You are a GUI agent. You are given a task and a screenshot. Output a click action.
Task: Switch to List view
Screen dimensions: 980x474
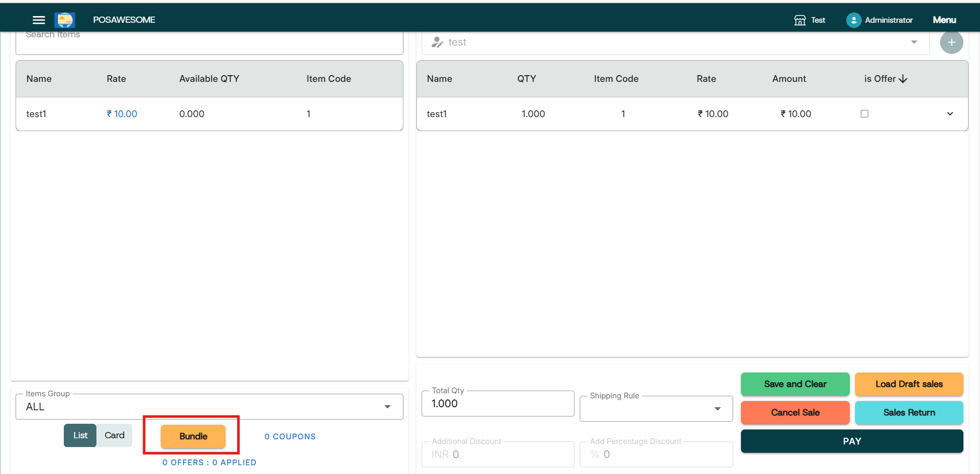tap(80, 436)
